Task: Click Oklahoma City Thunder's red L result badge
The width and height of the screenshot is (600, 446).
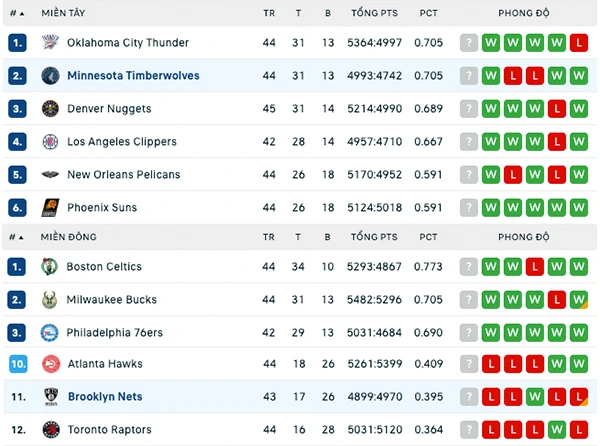Action: point(579,42)
